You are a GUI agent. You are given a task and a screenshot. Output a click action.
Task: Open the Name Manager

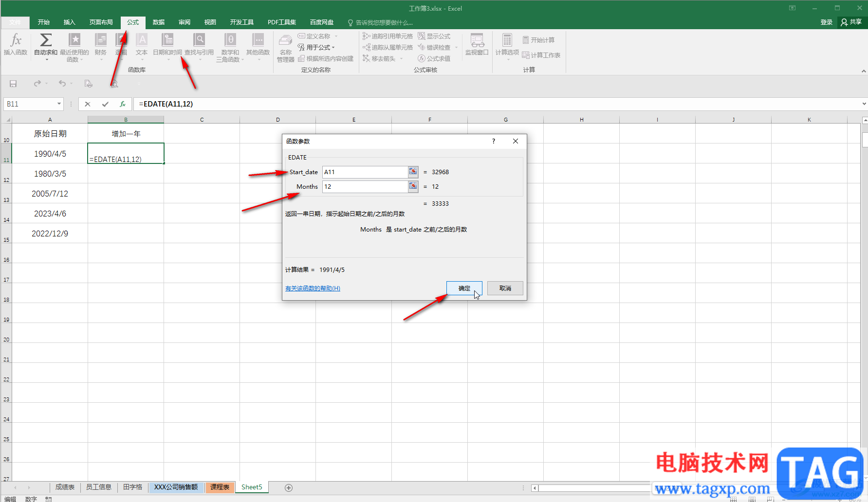pos(286,48)
